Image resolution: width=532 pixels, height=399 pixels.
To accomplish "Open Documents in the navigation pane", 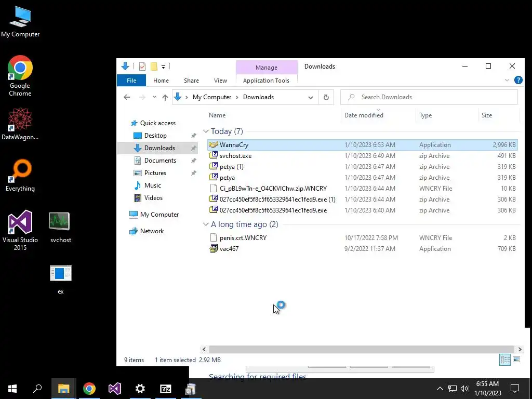I will (160, 160).
